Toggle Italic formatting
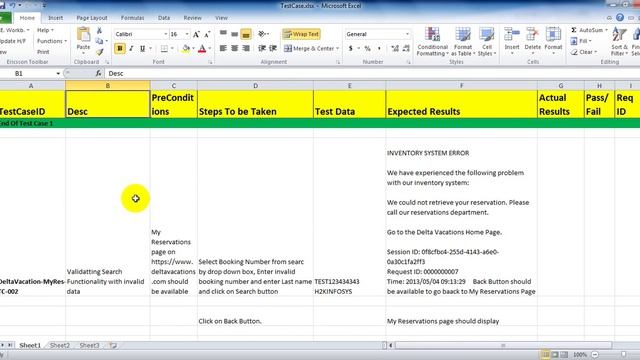This screenshot has height=360, width=640. (131, 49)
